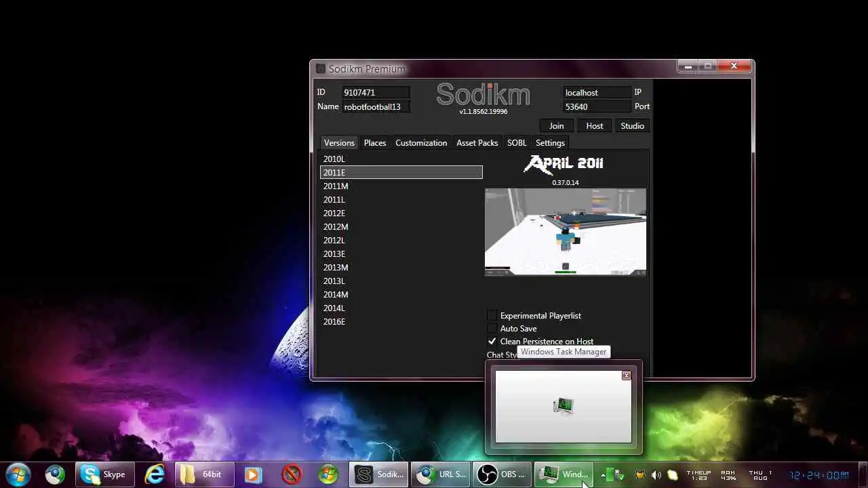Viewport: 868px width, 488px height.
Task: Open the Settings tab
Action: point(550,142)
